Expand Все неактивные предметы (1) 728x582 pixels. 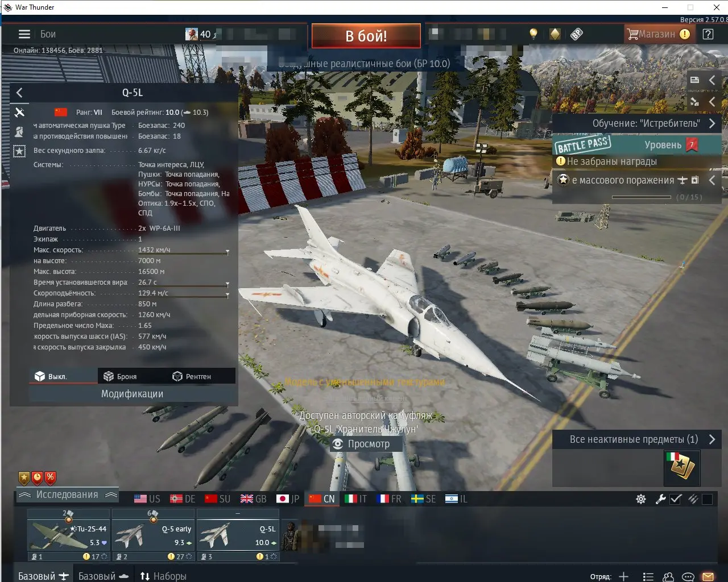(637, 439)
